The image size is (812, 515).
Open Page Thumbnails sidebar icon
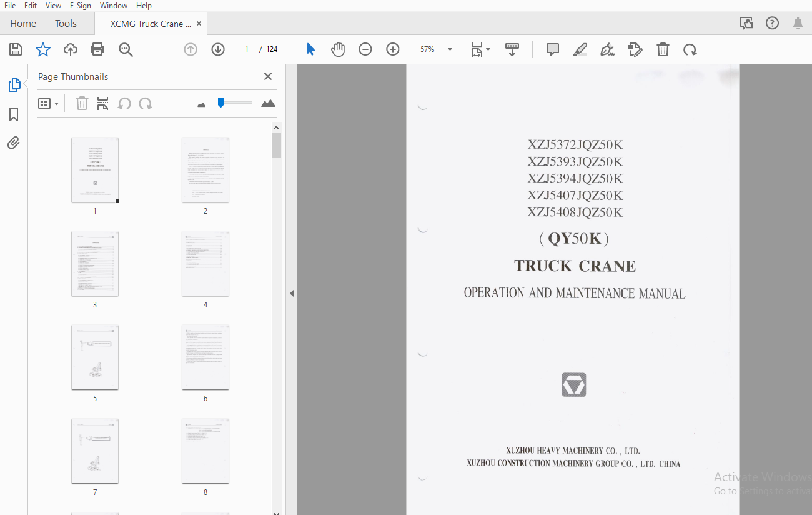pos(14,85)
